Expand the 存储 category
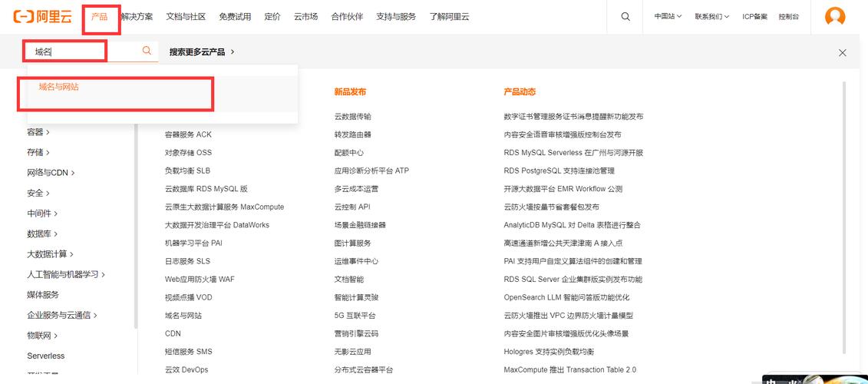Screen dimensions: 868x384 coord(38,152)
